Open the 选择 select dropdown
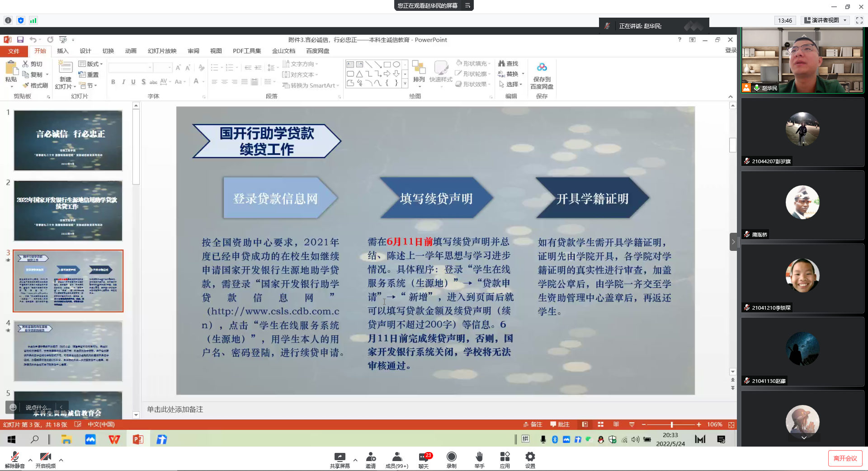 (510, 85)
